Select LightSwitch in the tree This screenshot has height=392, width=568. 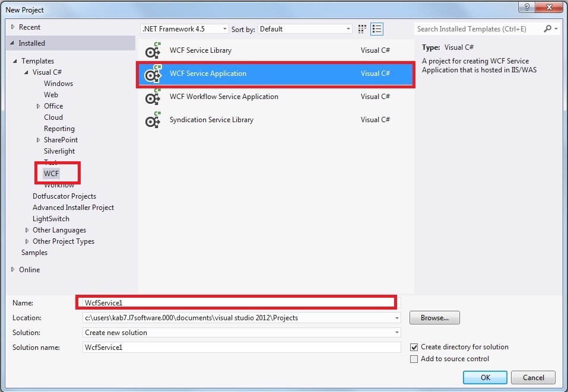50,219
